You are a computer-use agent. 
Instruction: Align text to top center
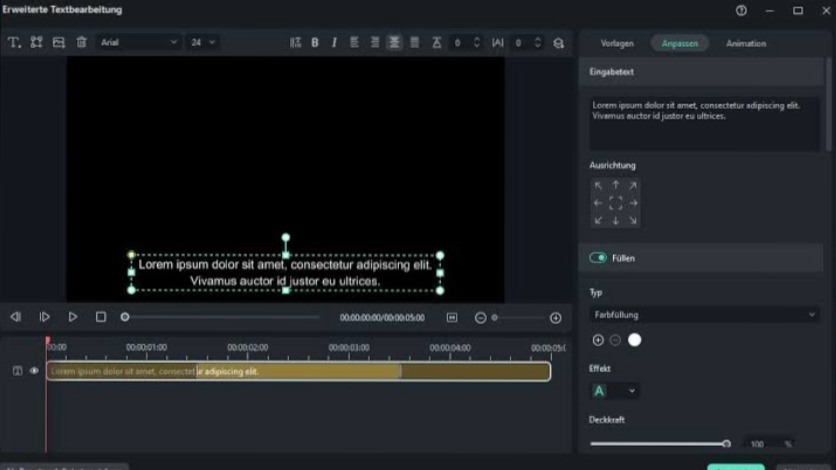point(616,185)
